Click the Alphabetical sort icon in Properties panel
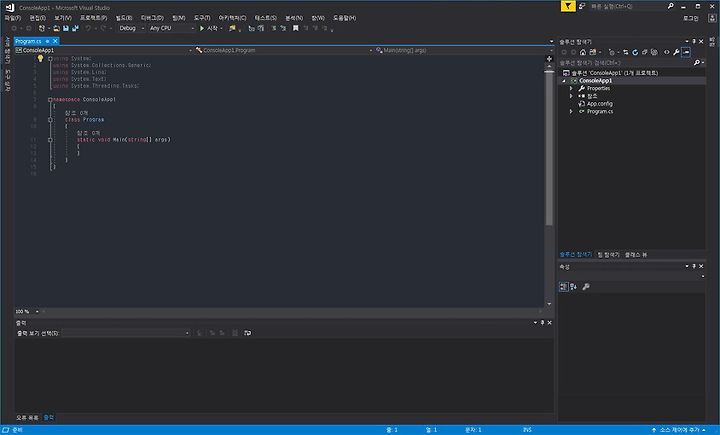The image size is (720, 435). coord(574,287)
